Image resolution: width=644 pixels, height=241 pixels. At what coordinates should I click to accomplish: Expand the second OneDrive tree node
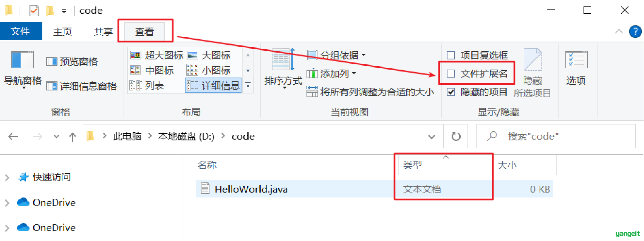(x=7, y=228)
